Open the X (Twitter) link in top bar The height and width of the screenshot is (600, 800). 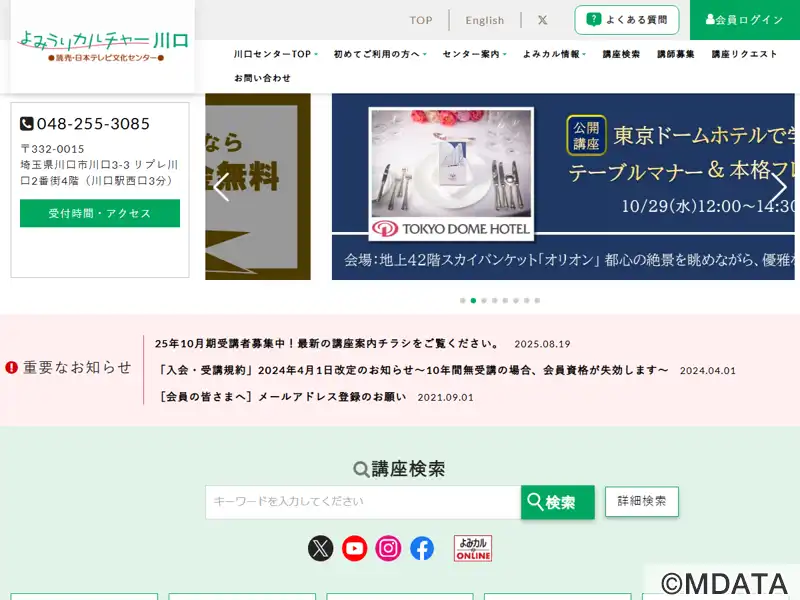542,20
